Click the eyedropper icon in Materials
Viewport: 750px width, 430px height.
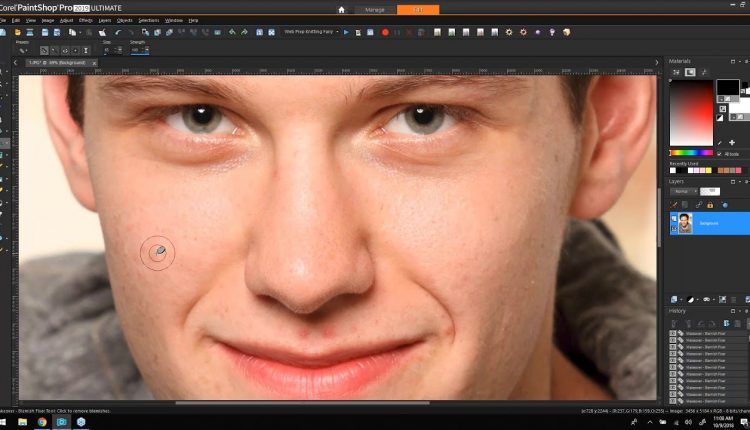(719, 143)
